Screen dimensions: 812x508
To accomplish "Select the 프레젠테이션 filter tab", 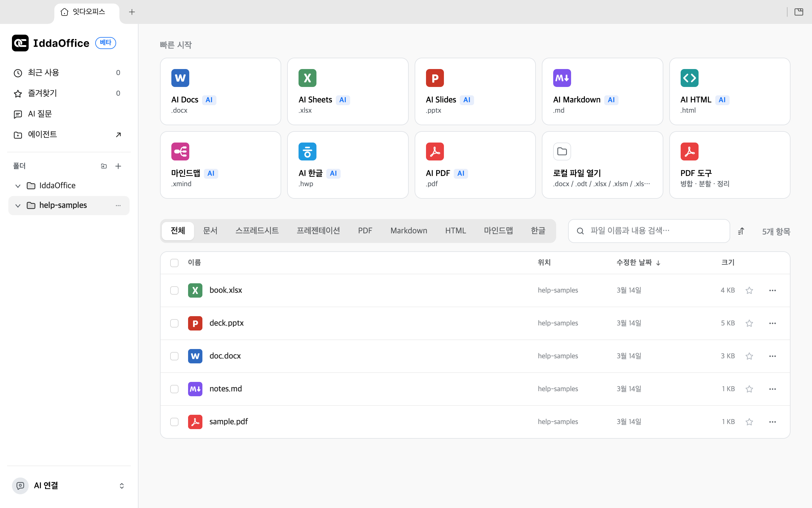I will [318, 231].
